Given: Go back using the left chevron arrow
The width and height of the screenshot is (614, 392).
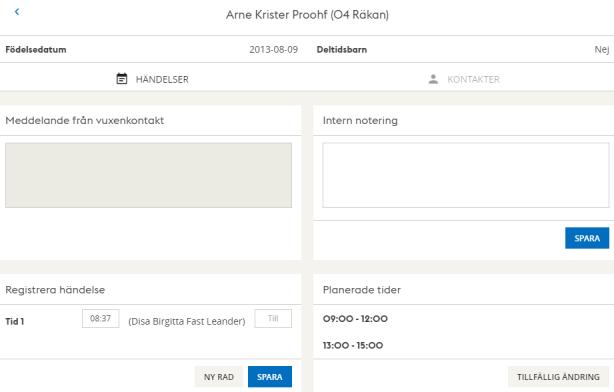Looking at the screenshot, I should pyautogui.click(x=17, y=12).
